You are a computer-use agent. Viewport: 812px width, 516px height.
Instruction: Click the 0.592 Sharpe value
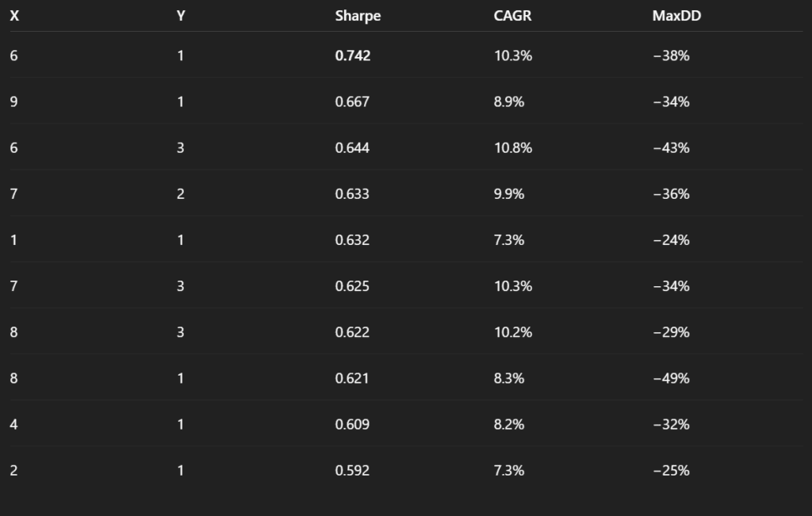pos(352,470)
